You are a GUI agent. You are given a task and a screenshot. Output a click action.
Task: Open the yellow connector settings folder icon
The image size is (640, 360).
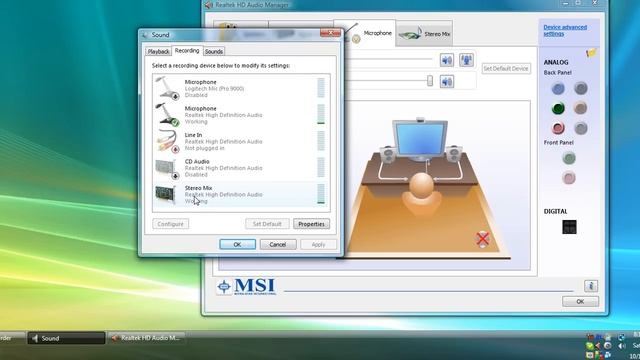[x=591, y=53]
